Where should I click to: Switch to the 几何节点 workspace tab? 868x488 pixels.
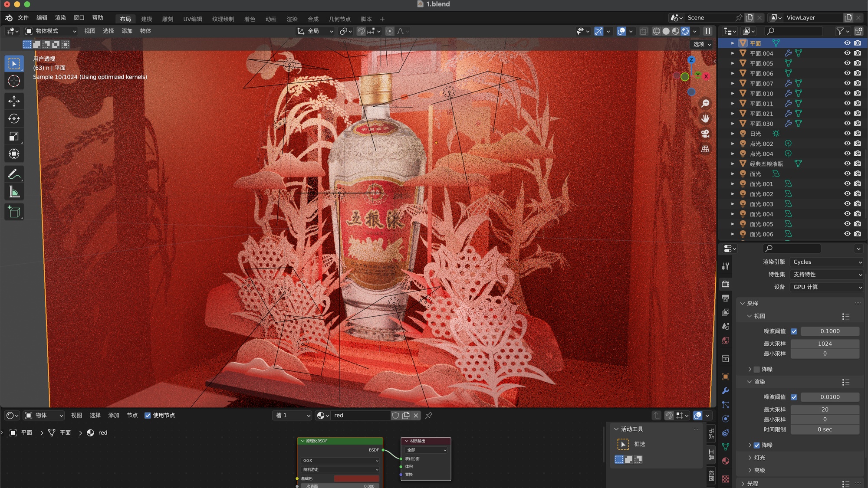click(x=340, y=19)
